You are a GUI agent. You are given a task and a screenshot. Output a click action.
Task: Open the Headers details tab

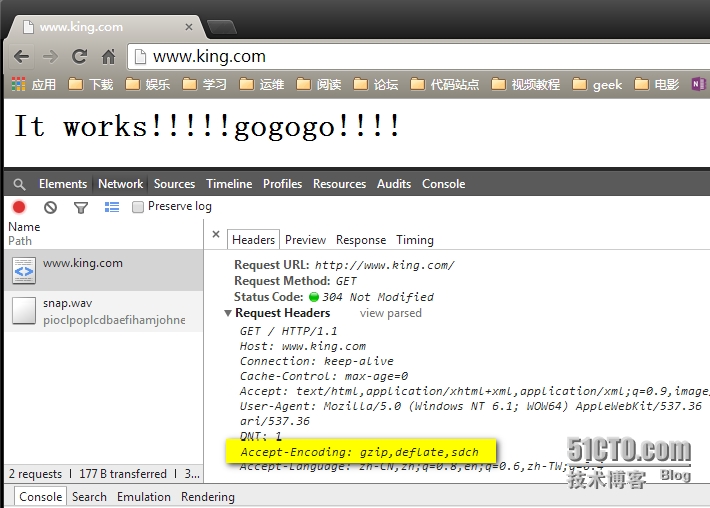(253, 240)
